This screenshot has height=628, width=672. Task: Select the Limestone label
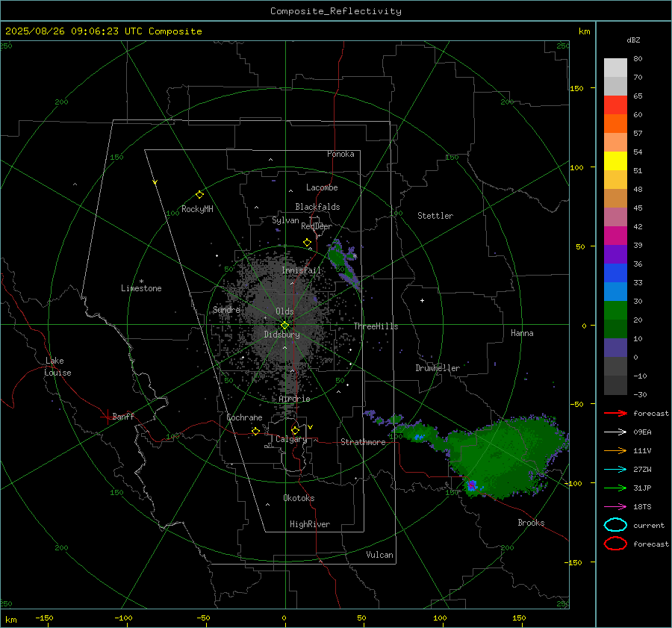(x=141, y=288)
